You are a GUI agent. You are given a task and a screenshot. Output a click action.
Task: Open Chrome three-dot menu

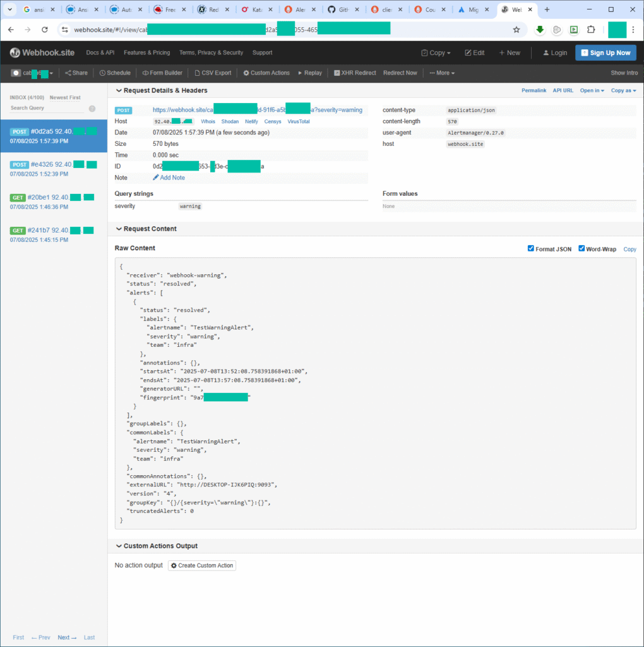point(633,30)
